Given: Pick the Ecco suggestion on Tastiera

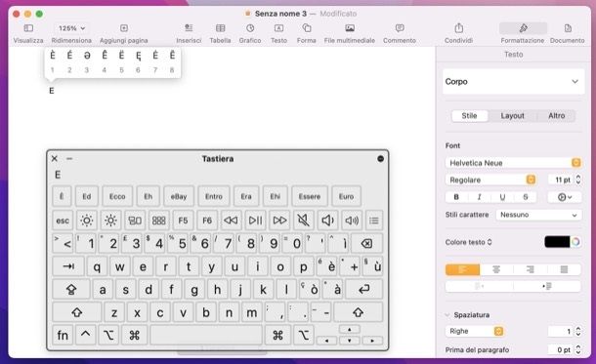Looking at the screenshot, I should click(x=117, y=196).
